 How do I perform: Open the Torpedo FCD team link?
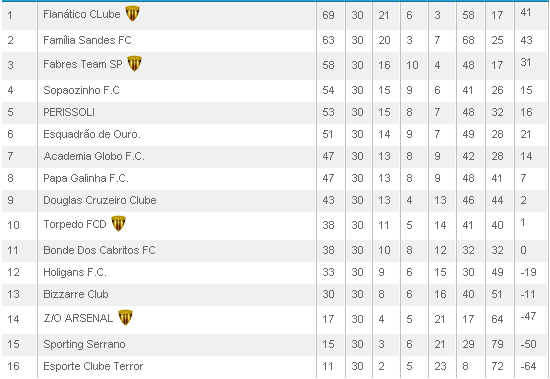tap(75, 224)
